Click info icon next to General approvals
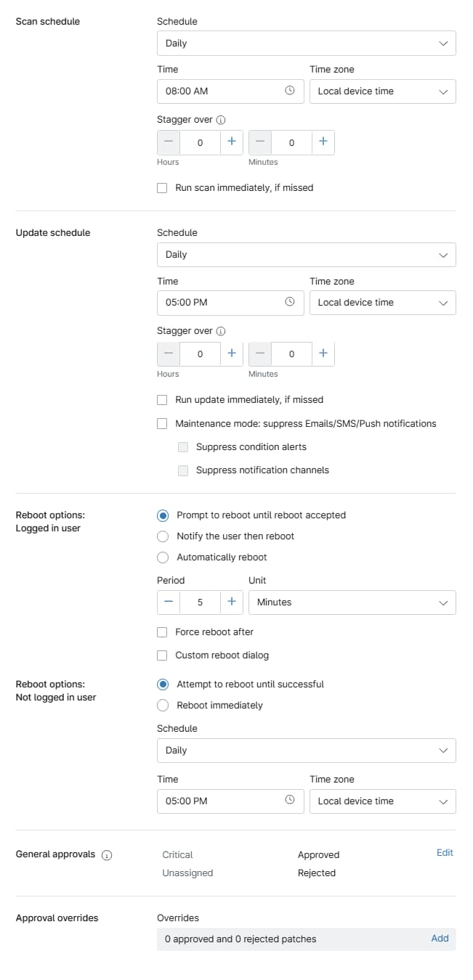 (107, 855)
